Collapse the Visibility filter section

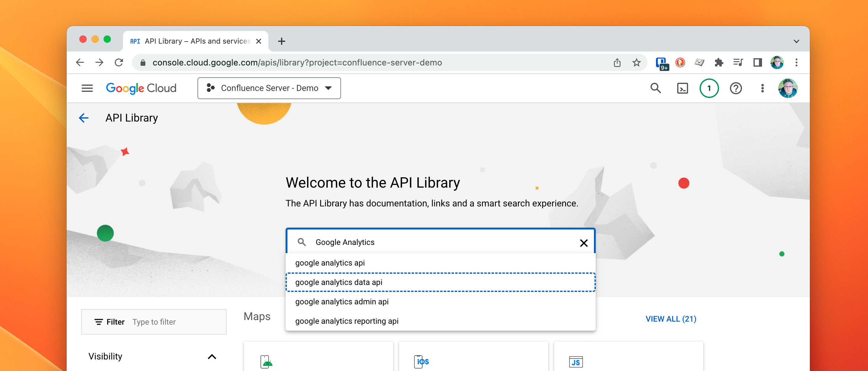(212, 356)
